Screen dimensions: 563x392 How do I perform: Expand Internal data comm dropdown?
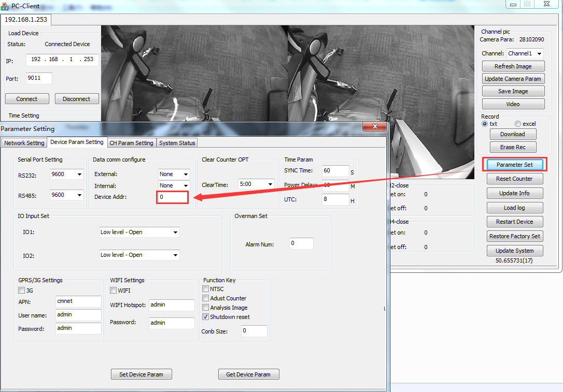coord(186,186)
